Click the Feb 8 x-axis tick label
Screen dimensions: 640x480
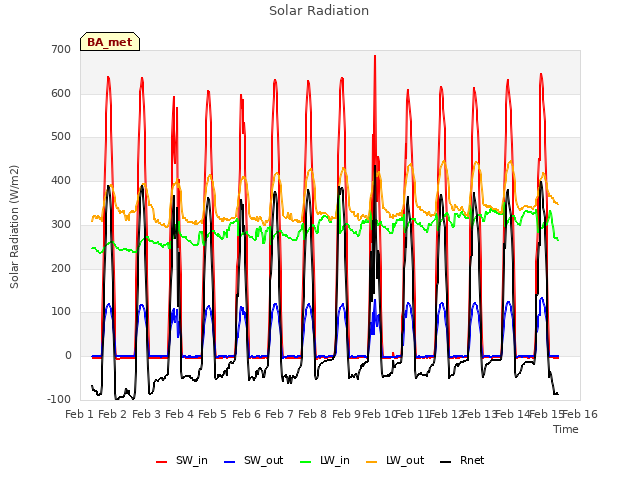coord(312,414)
